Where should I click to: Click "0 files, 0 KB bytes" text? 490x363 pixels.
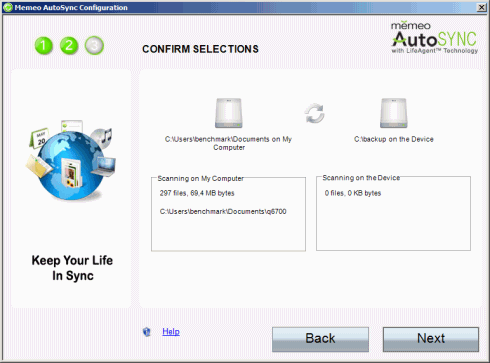tap(353, 193)
